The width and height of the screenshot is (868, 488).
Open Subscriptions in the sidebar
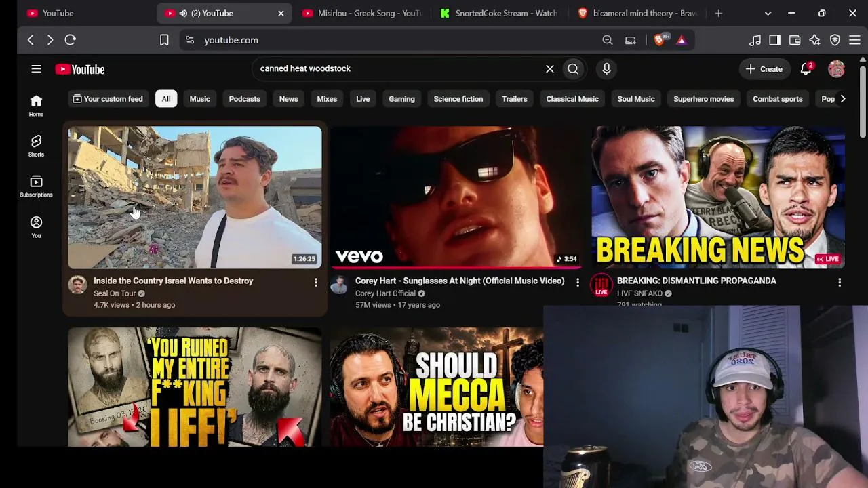coord(36,186)
